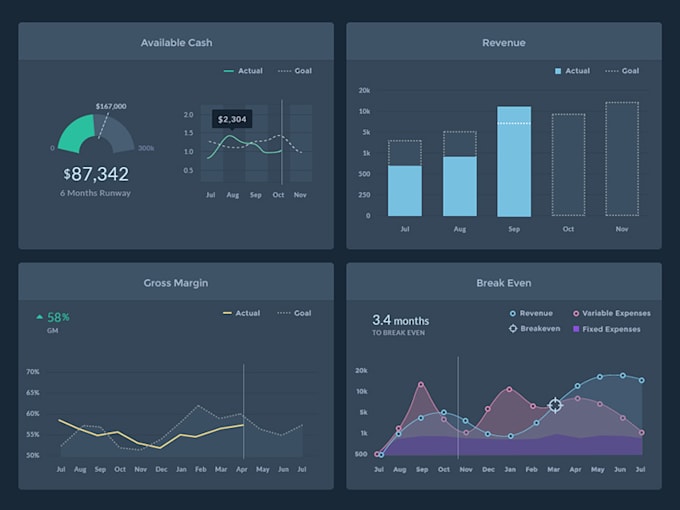Click the Feb label on Gross Margin axis
Viewport: 680px width, 510px height.
click(201, 469)
